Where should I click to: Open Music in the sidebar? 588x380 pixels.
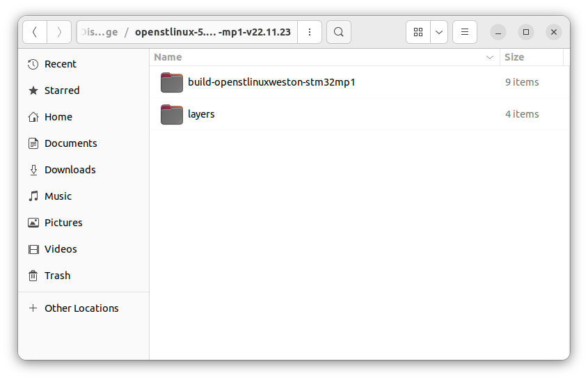84,196
